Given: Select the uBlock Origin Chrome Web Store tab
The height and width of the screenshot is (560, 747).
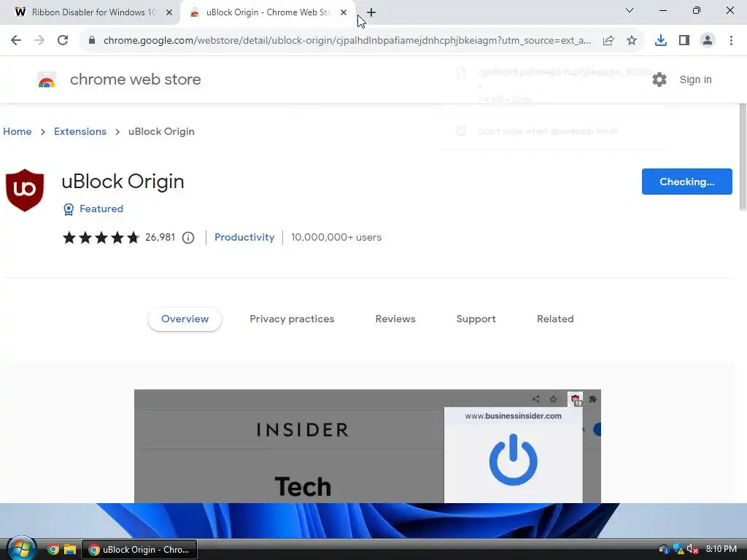Looking at the screenshot, I should (268, 12).
